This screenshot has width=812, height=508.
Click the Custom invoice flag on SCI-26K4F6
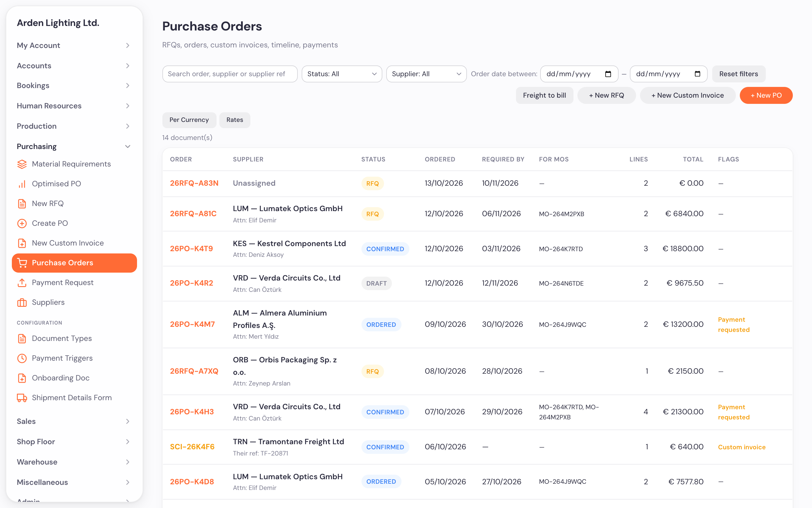tap(742, 447)
